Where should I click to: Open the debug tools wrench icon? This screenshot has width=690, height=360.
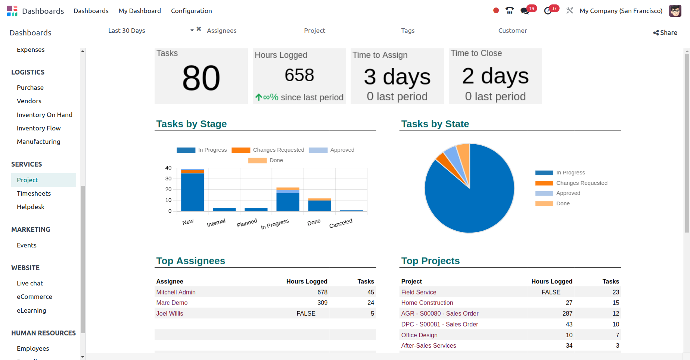pos(569,10)
